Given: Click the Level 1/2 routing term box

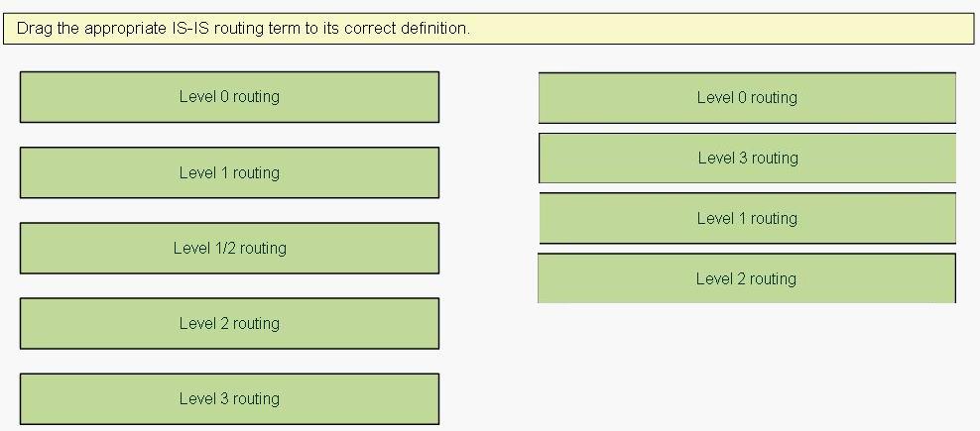Looking at the screenshot, I should pyautogui.click(x=229, y=248).
